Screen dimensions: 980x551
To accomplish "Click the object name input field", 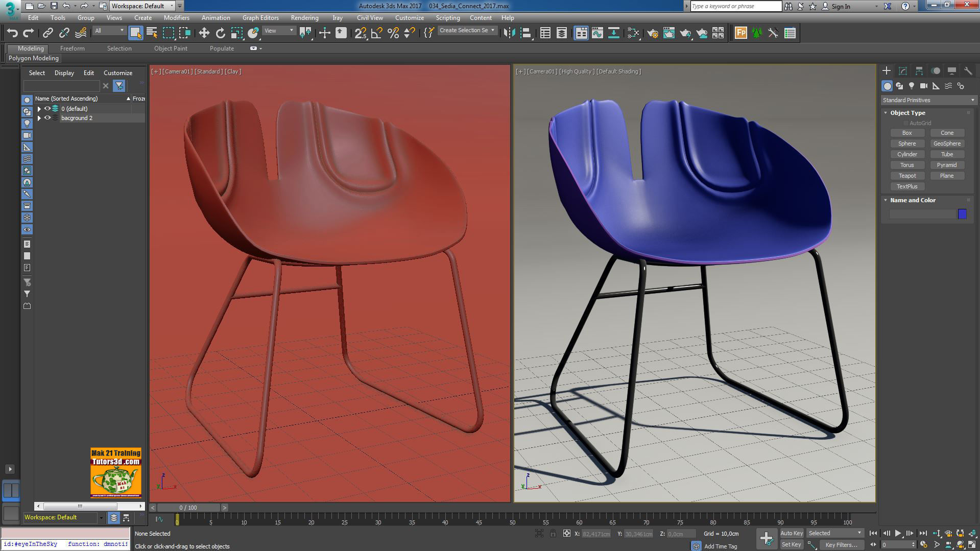I will pos(922,214).
